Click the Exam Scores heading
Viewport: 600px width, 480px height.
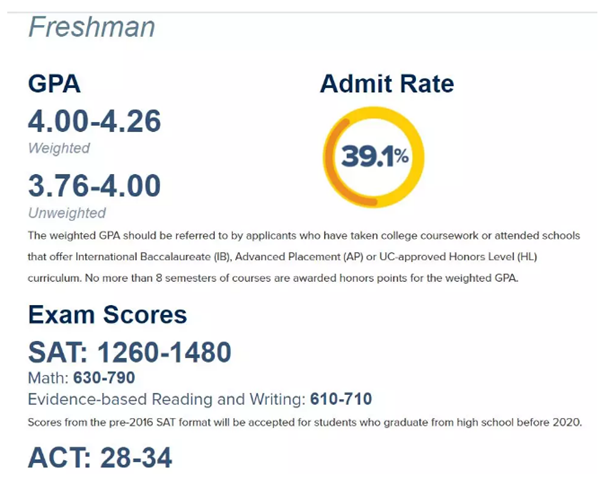[x=107, y=315]
